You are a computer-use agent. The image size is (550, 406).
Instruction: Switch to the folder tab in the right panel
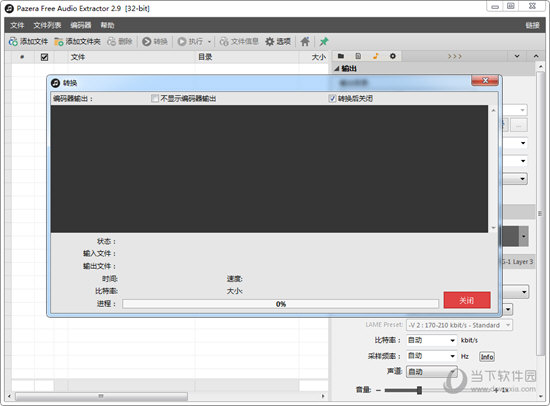coord(341,56)
